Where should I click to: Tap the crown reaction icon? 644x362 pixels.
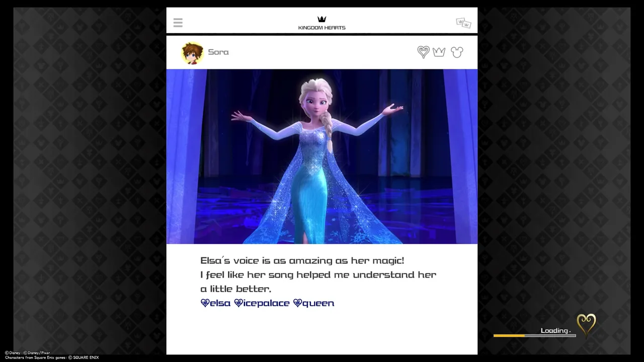click(x=439, y=52)
